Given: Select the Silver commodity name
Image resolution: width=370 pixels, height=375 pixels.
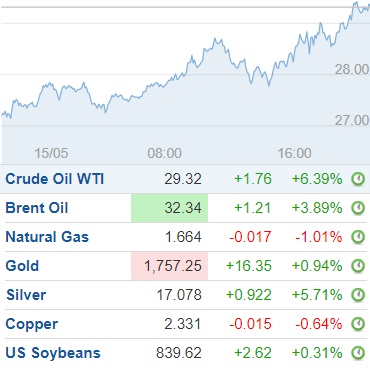Looking at the screenshot, I should pyautogui.click(x=26, y=295).
